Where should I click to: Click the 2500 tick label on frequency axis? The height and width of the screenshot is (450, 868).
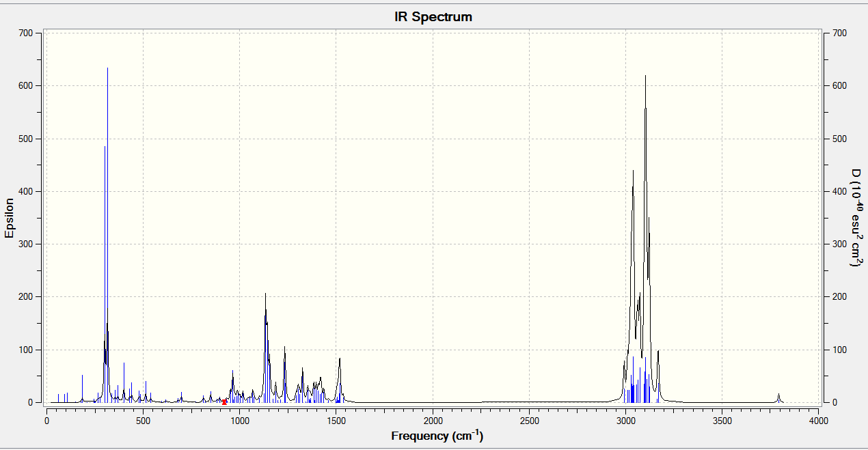(530, 421)
